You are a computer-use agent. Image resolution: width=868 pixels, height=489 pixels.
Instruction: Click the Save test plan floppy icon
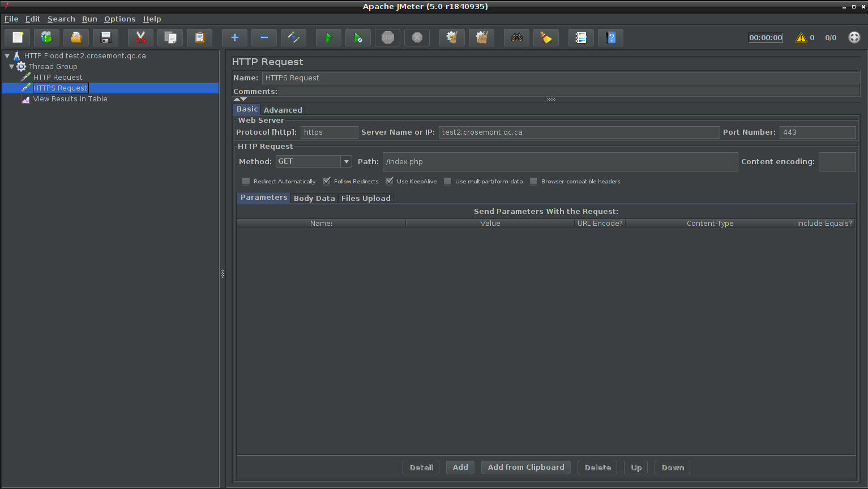click(106, 38)
